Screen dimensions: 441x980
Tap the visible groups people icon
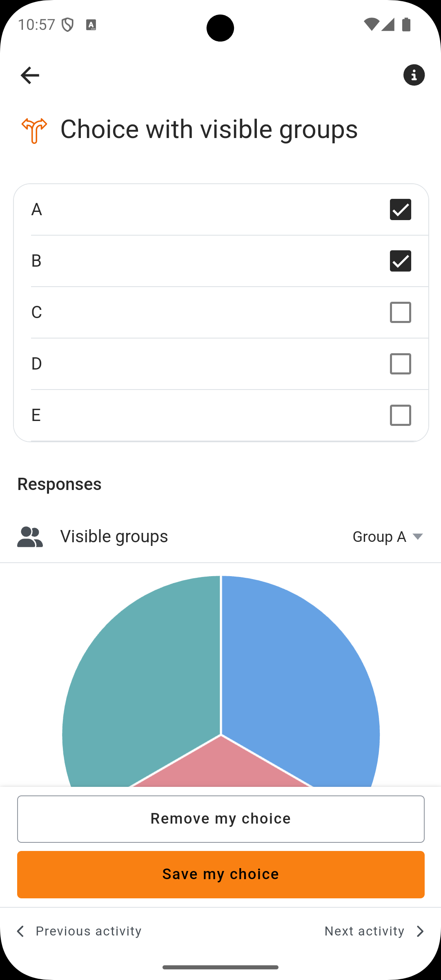(30, 537)
